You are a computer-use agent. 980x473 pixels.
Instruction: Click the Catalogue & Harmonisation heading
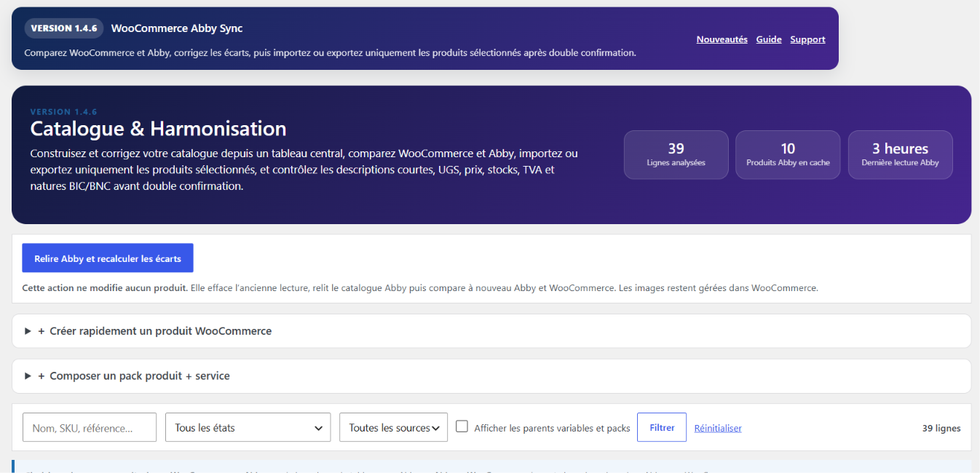pos(158,129)
